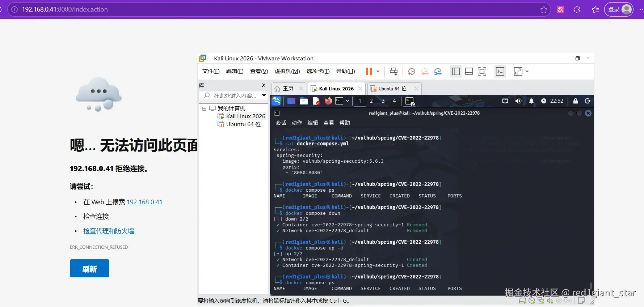Close the Ubuntu 64 位 tab
This screenshot has height=307, width=644.
pyautogui.click(x=416, y=89)
